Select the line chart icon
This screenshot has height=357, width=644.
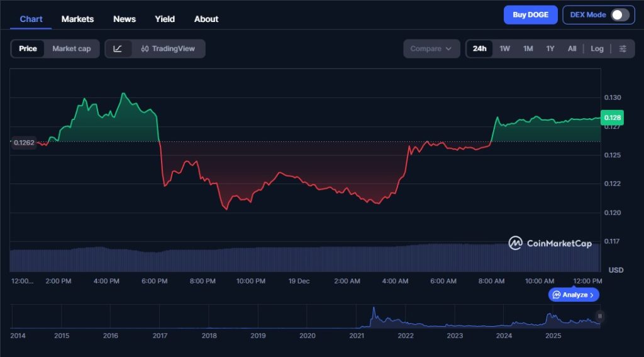pyautogui.click(x=118, y=48)
